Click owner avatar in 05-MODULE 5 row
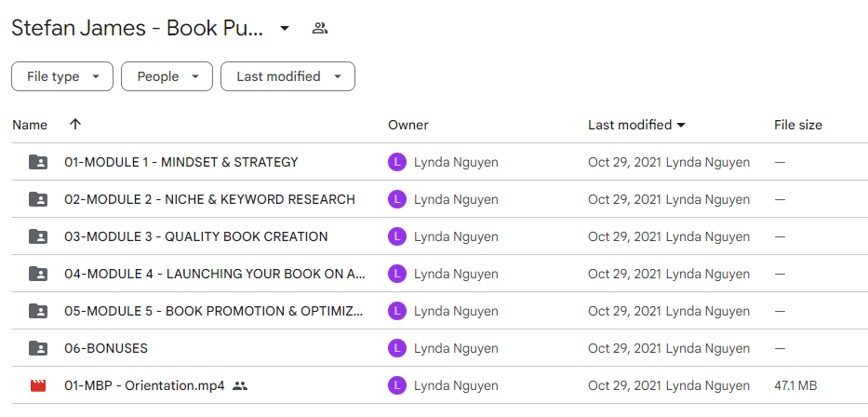 tap(397, 311)
